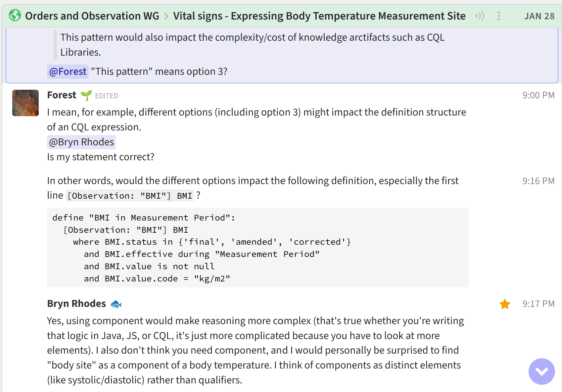The image size is (562, 392).
Task: View edit history via the EDITED label
Action: point(107,96)
